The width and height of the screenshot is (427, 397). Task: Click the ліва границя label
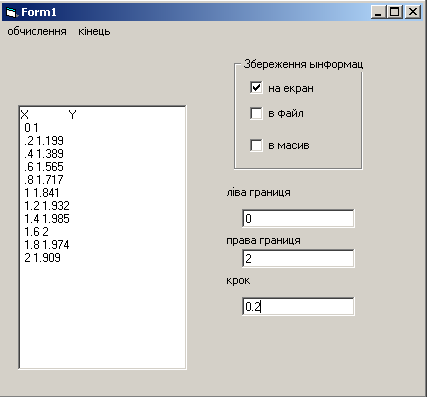click(258, 193)
